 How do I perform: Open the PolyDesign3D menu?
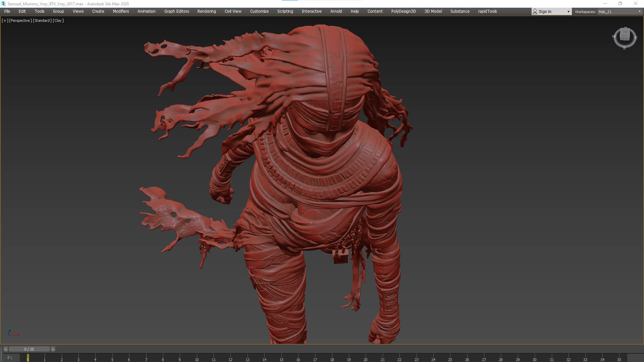coord(404,11)
